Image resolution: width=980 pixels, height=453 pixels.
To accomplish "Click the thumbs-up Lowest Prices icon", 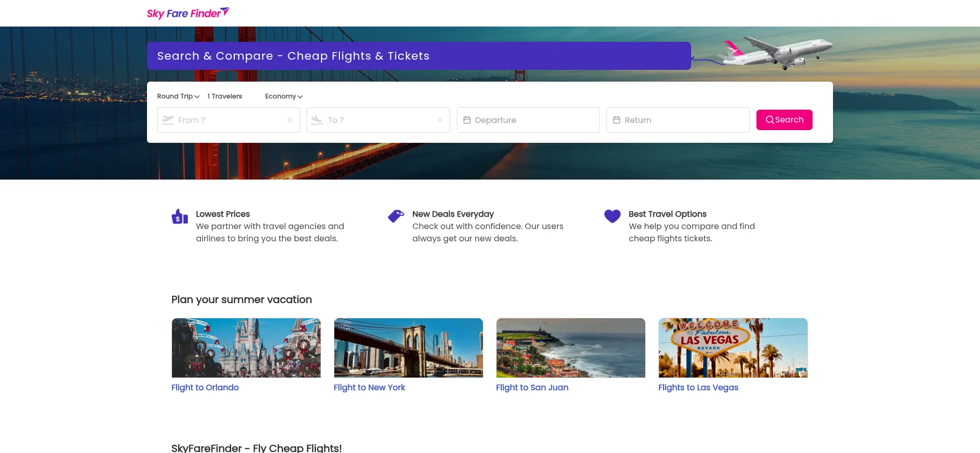I will [x=180, y=217].
